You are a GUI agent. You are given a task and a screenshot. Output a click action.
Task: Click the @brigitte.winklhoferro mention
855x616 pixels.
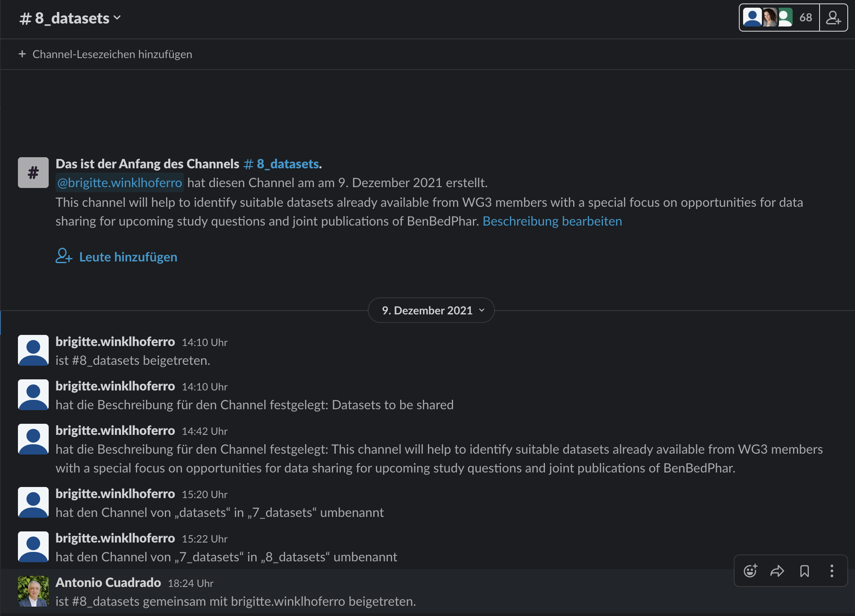point(120,183)
